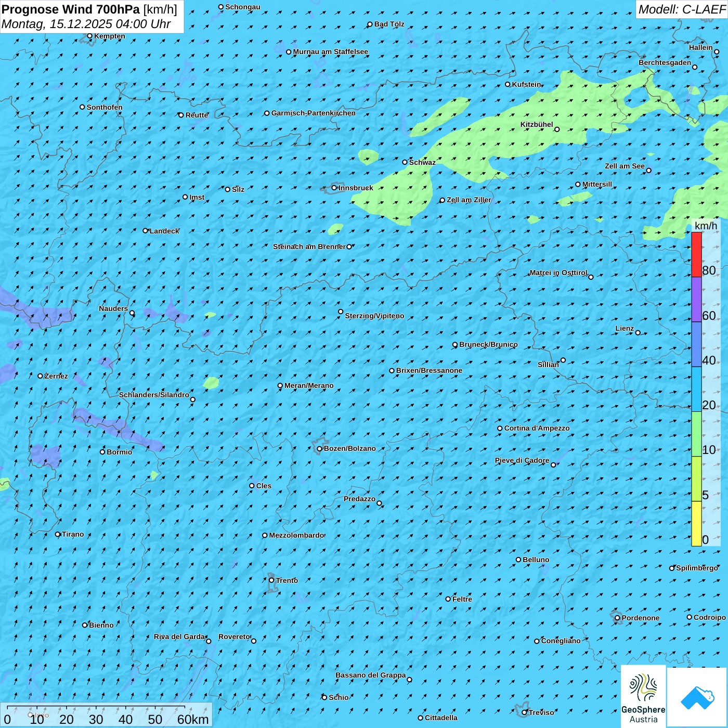Click the Tirano city label
The image size is (728, 728).
pyautogui.click(x=73, y=534)
